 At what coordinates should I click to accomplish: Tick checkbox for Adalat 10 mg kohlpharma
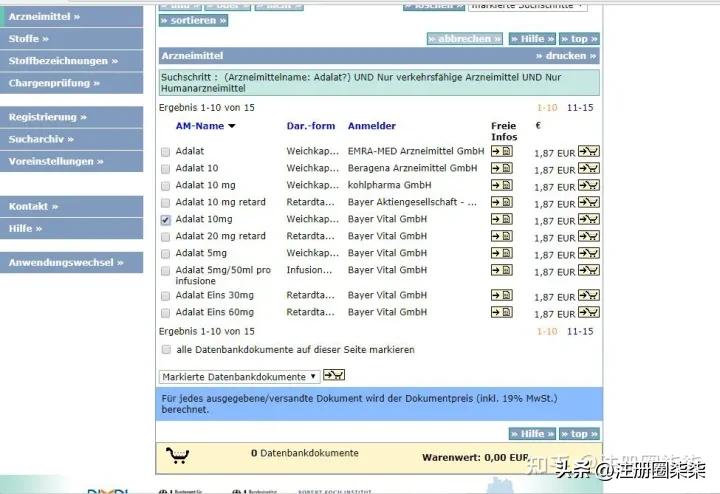165,186
